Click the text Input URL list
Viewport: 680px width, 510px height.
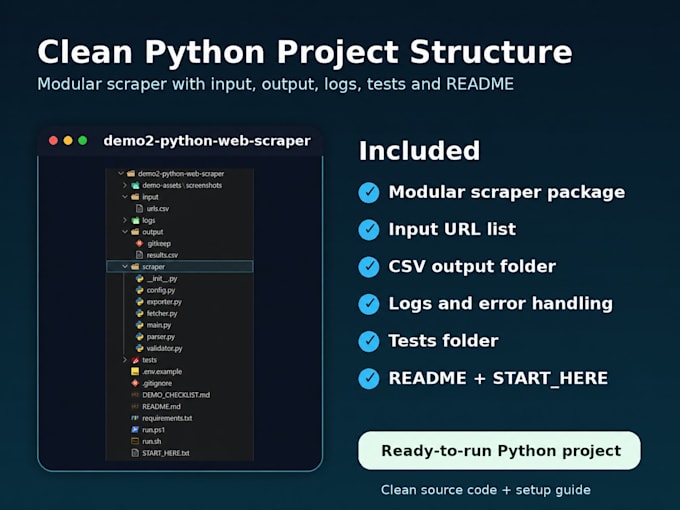452,229
